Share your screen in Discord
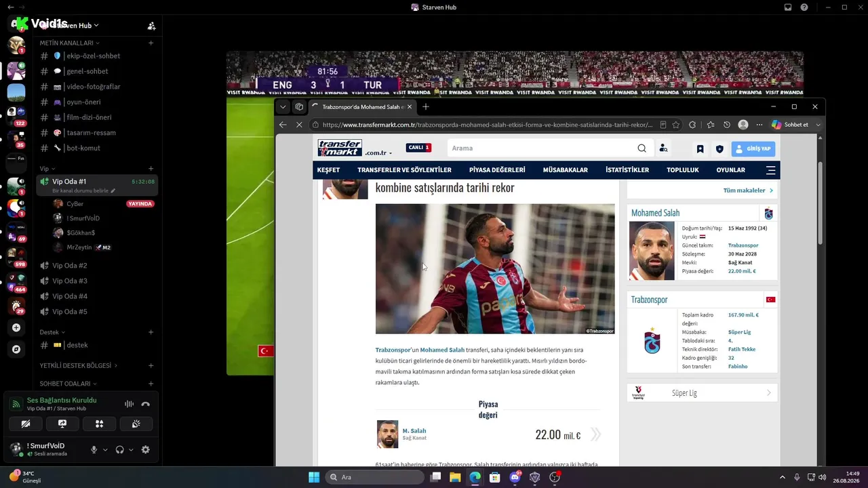The height and width of the screenshot is (488, 868). [x=62, y=424]
